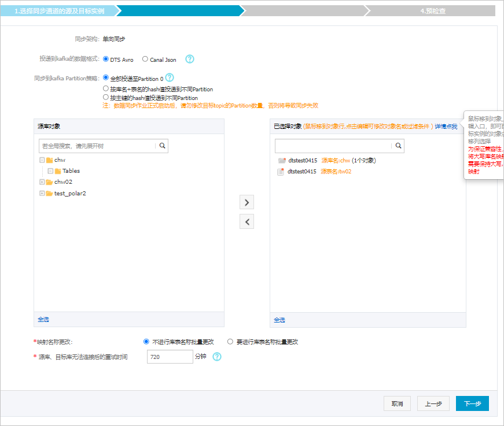Expand the test_polar2 database node
Image resolution: width=504 pixels, height=426 pixels.
[x=42, y=193]
